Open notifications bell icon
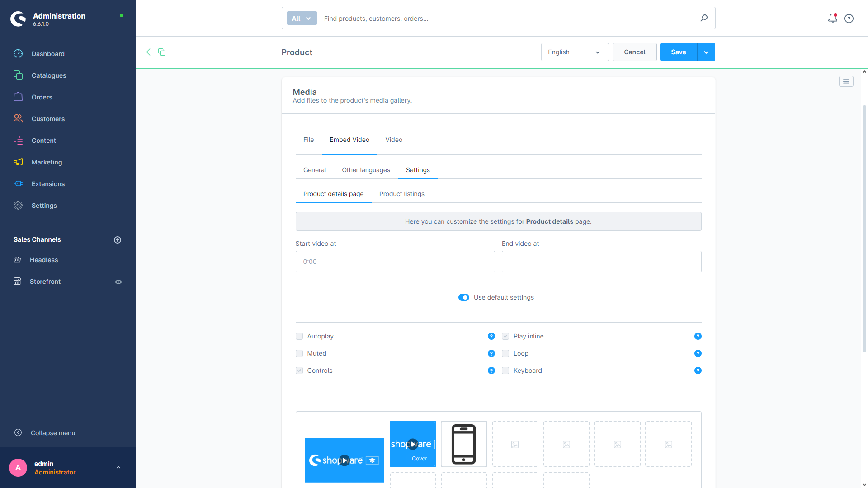The image size is (868, 488). (x=832, y=18)
